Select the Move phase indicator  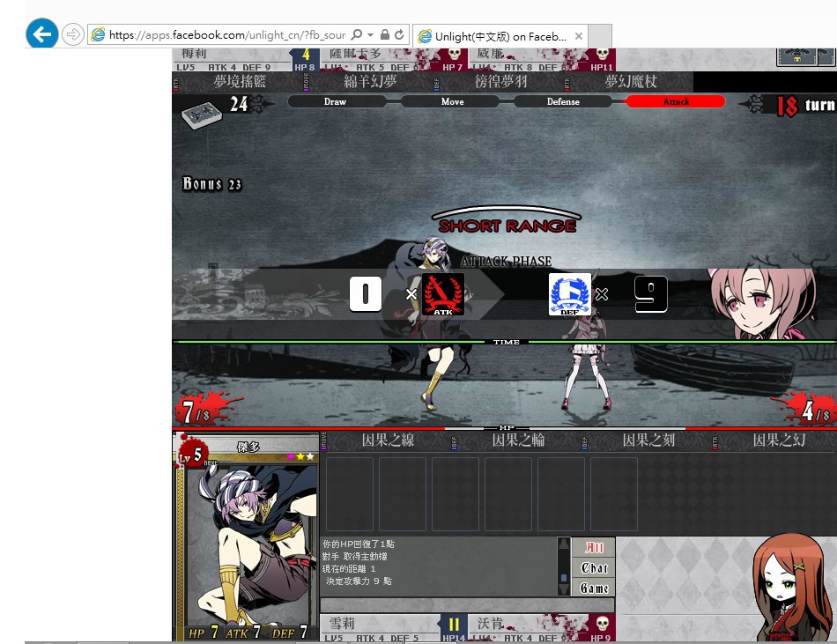[452, 101]
